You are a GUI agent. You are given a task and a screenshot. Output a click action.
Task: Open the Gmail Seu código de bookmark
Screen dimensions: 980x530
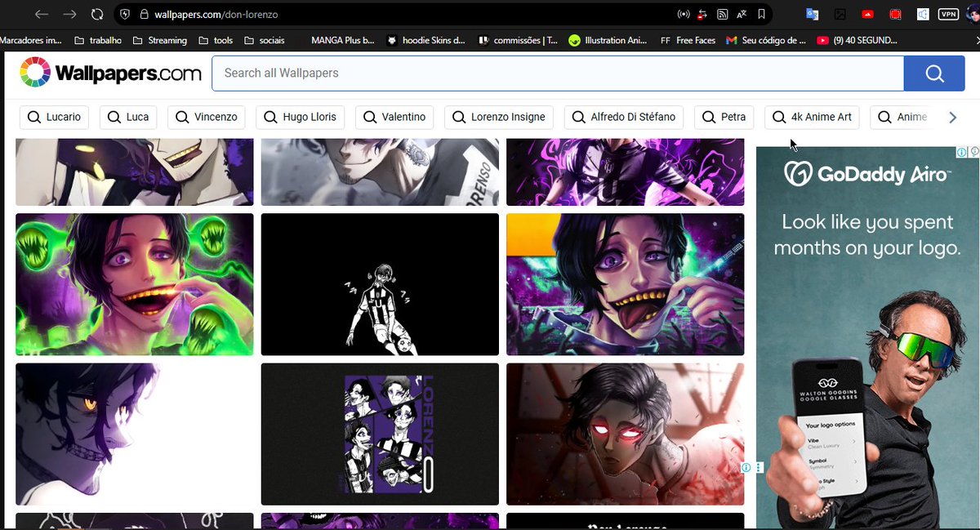766,40
